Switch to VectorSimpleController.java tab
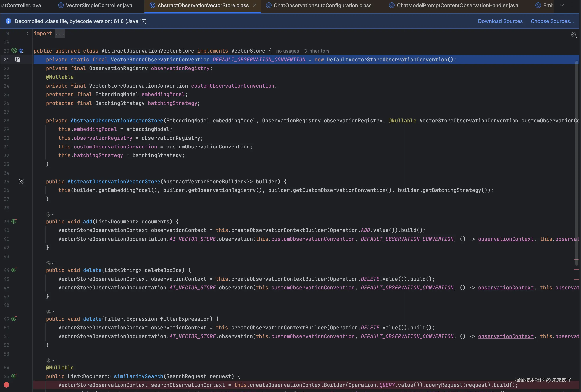Image resolution: width=581 pixels, height=392 pixels. click(x=99, y=5)
